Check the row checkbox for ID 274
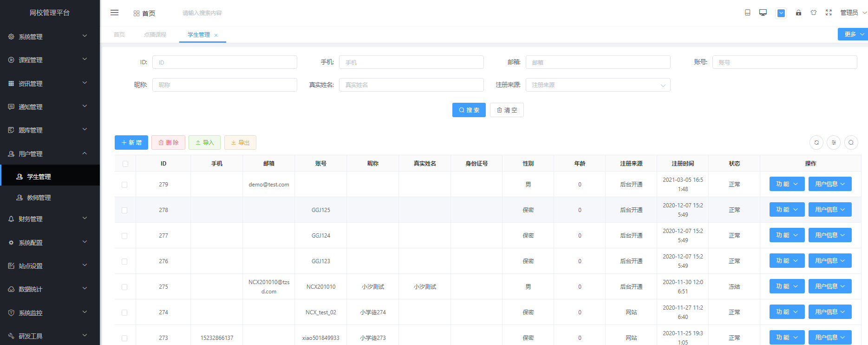Screen dimensions: 868x345 [x=124, y=312]
